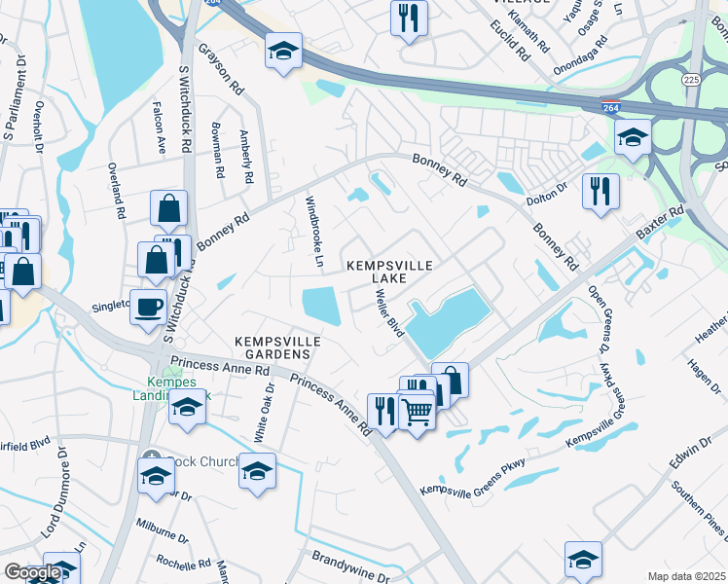Viewport: 728px width, 584px height.
Task: Open the school marker at Kempes Landing Park
Action: click(x=187, y=409)
